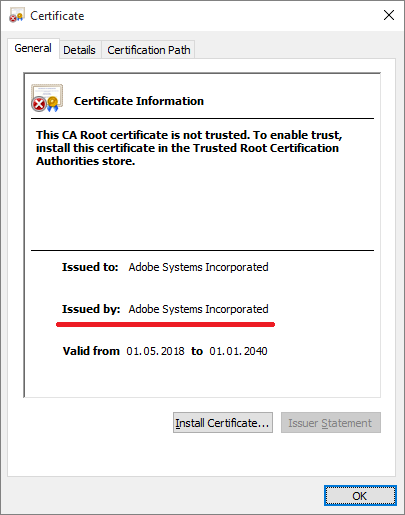
Task: Click the red underline beneath Issued by
Action: pyautogui.click(x=165, y=324)
